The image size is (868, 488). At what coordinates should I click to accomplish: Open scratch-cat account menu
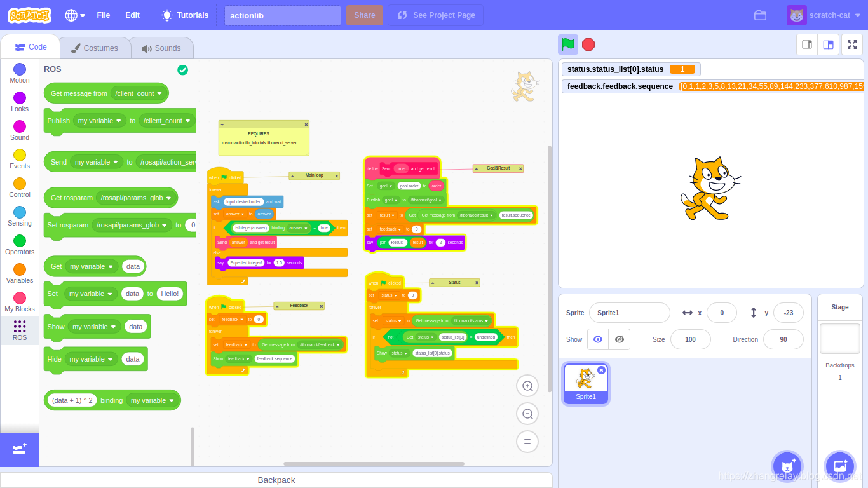(x=824, y=15)
